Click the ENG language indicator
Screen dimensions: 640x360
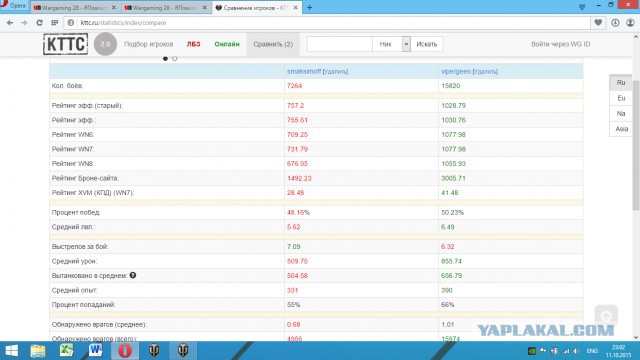coord(592,351)
